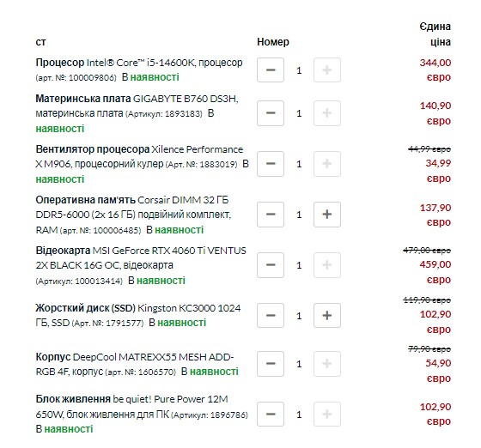Click plus button for DeepCool MATREXX55 case
The width and height of the screenshot is (481, 448).
coord(326,364)
